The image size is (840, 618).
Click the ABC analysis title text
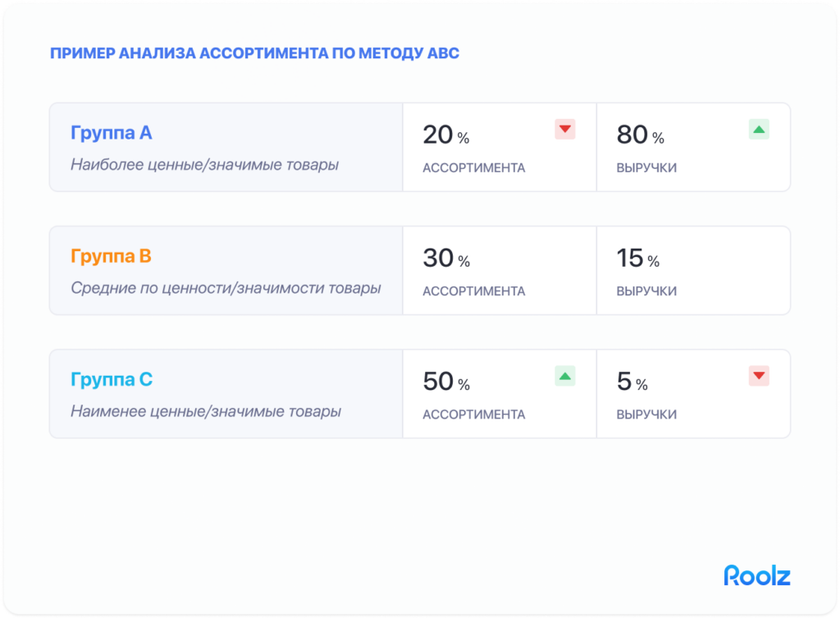point(254,54)
